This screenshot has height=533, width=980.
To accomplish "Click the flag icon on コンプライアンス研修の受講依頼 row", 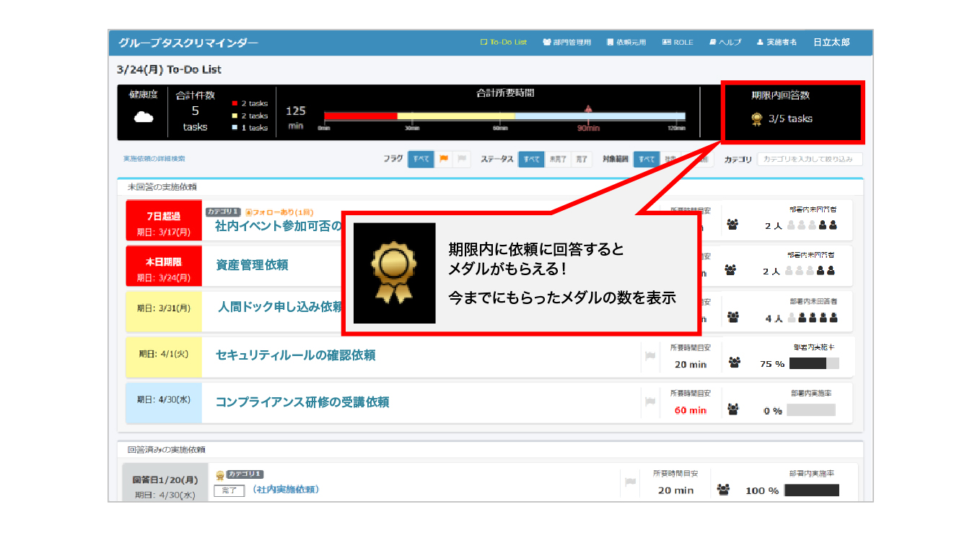I will click(649, 402).
